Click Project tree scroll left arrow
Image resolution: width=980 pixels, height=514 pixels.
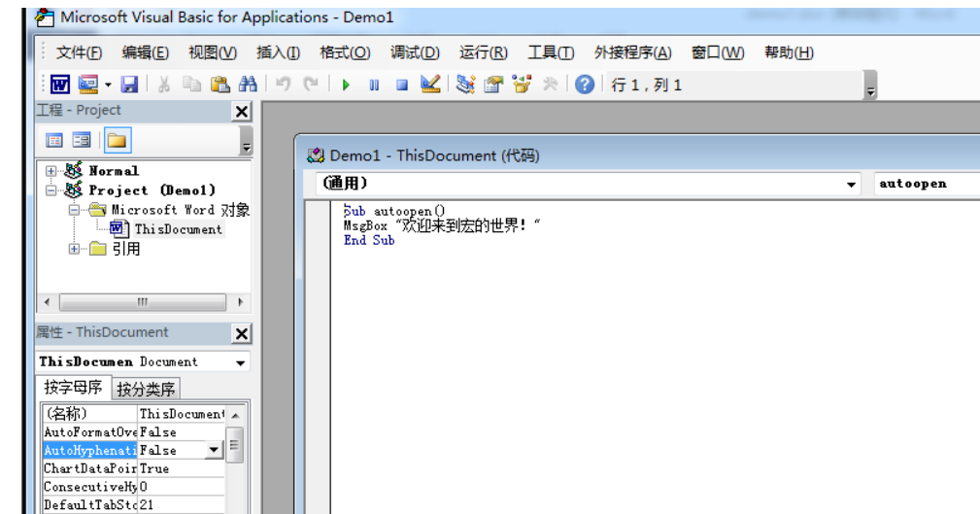47,302
